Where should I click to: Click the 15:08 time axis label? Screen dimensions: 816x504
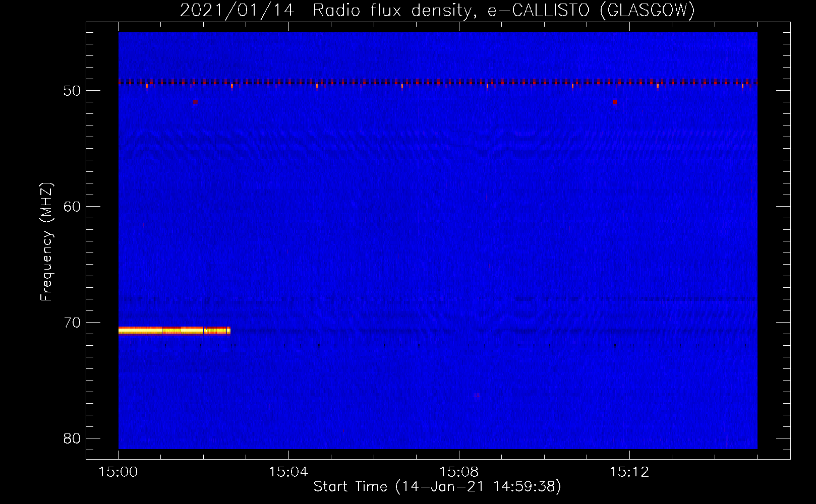(459, 472)
